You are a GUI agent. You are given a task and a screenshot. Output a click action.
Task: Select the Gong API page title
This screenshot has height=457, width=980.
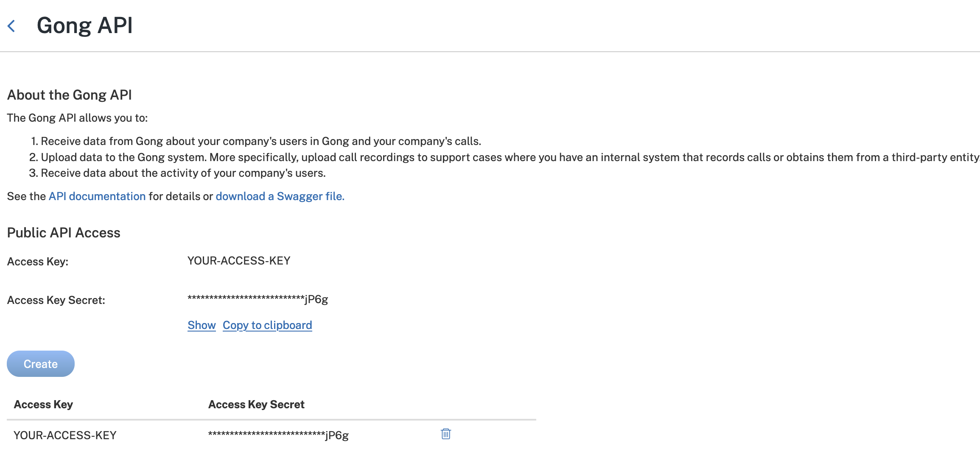[85, 25]
